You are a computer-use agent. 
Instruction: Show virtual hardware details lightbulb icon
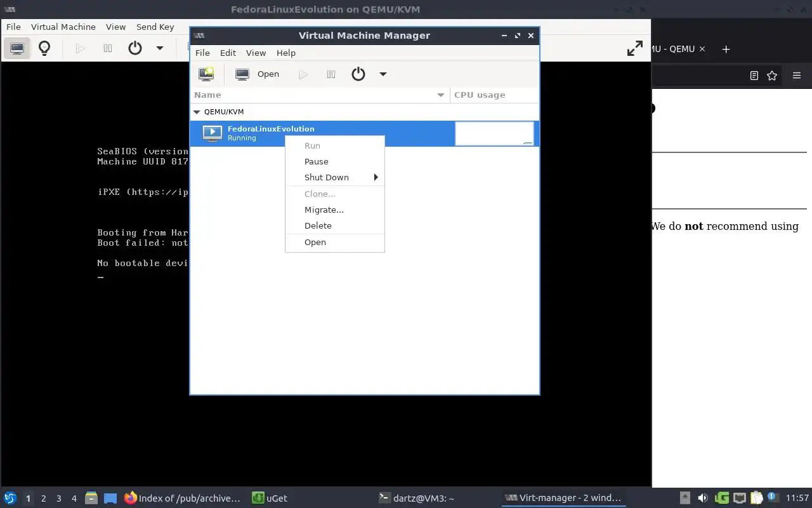(x=44, y=48)
